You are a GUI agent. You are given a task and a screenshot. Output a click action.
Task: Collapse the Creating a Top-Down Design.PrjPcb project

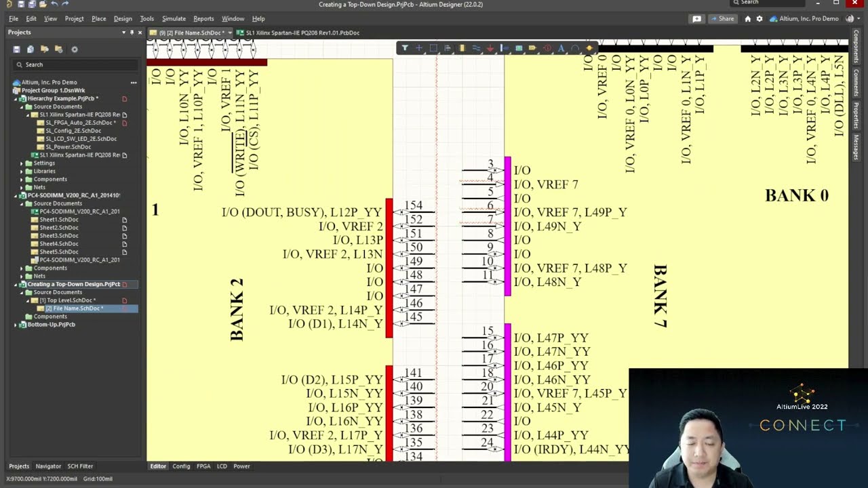click(x=17, y=285)
